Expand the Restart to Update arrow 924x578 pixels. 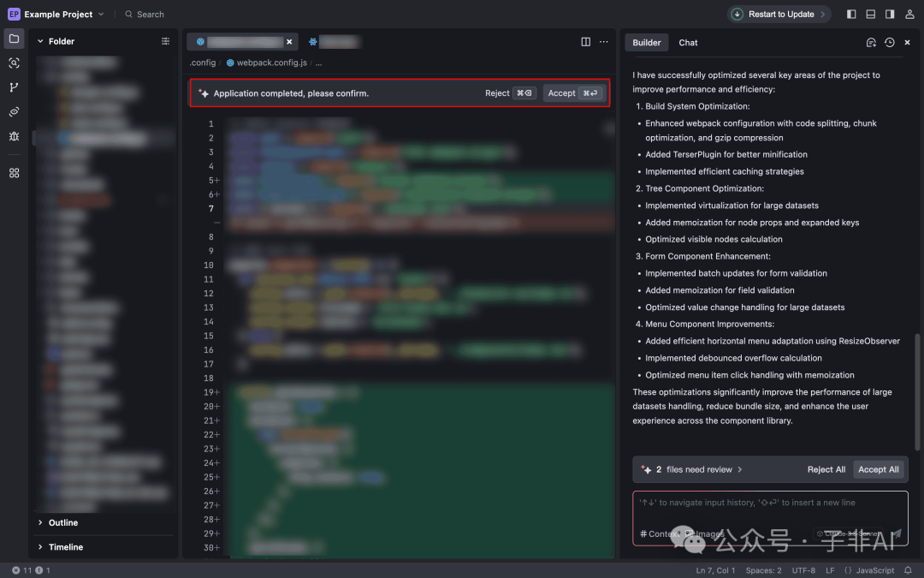pos(823,15)
